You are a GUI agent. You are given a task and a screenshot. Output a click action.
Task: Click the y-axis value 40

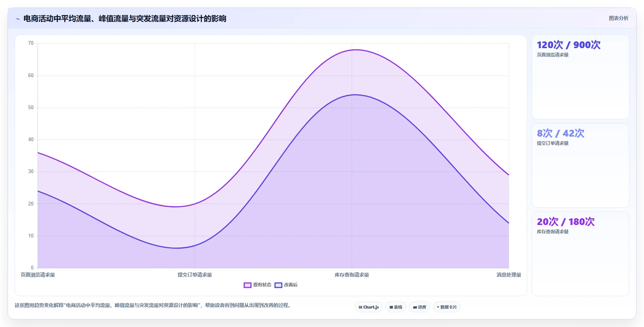pyautogui.click(x=31, y=140)
